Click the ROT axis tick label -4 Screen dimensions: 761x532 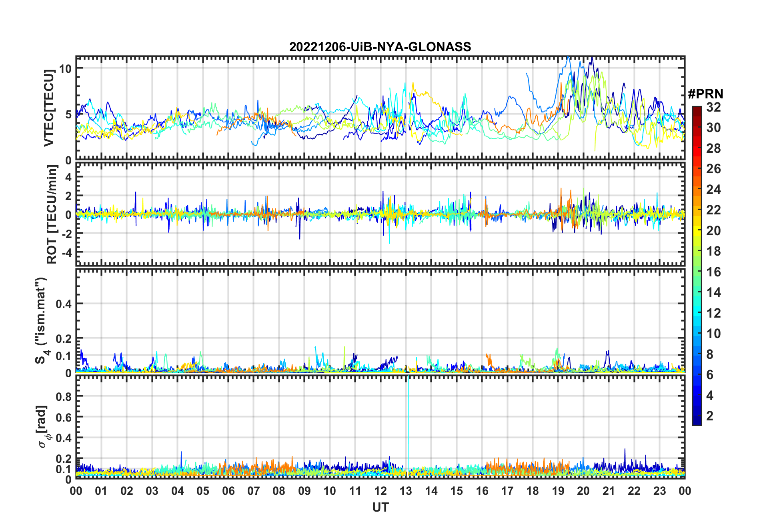(x=66, y=253)
